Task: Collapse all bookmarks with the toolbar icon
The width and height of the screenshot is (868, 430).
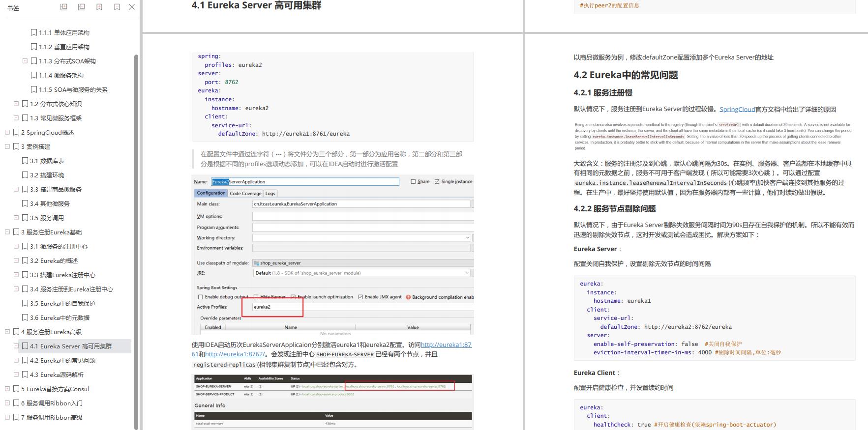Action: 82,7
